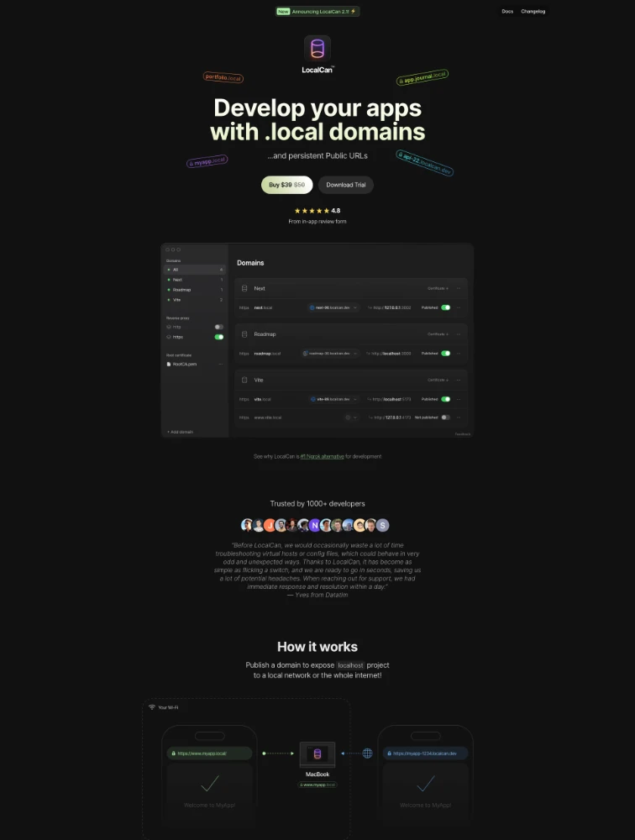Select Vite in Domains sidebar
The width and height of the screenshot is (635, 840).
(x=195, y=300)
